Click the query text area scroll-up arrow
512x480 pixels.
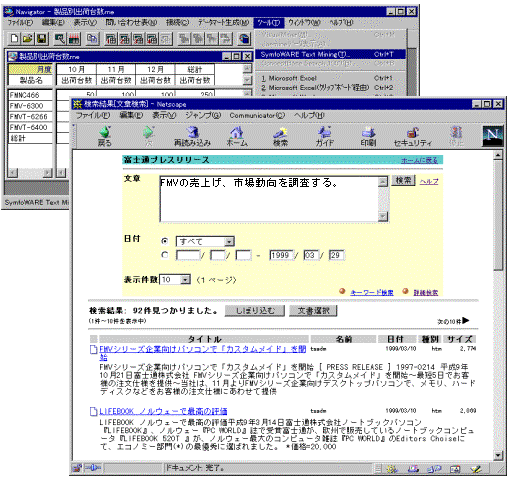[383, 181]
